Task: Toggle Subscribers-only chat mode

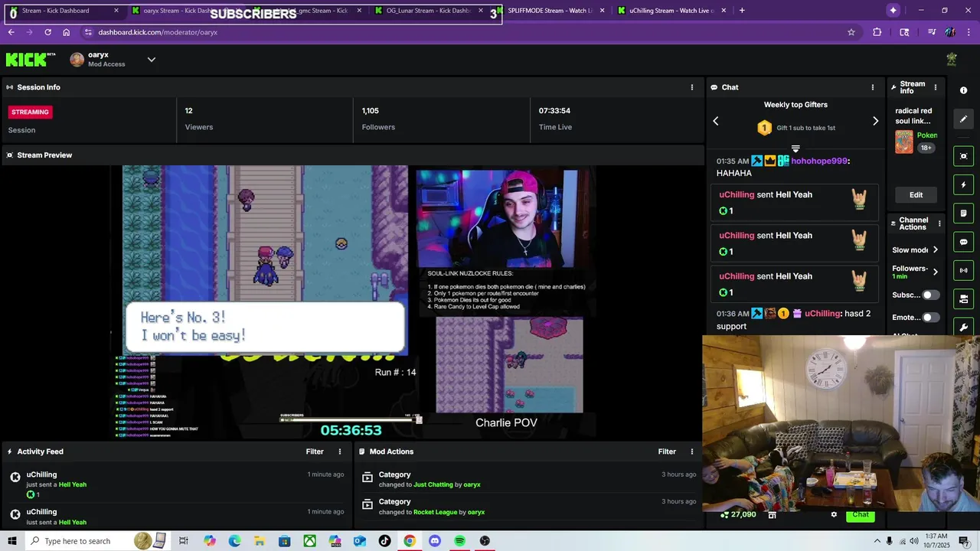Action: 930,295
